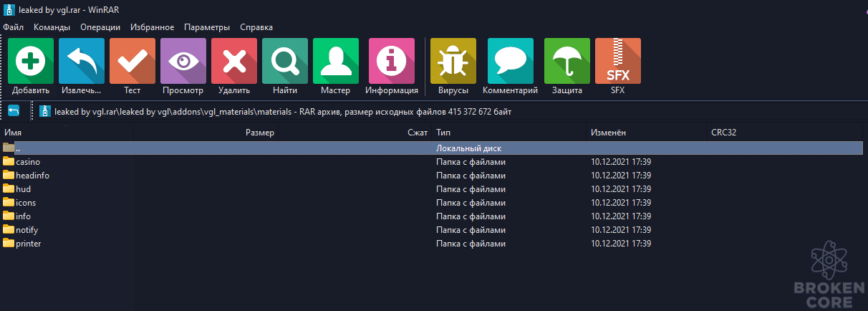Open the Команды menu

52,27
